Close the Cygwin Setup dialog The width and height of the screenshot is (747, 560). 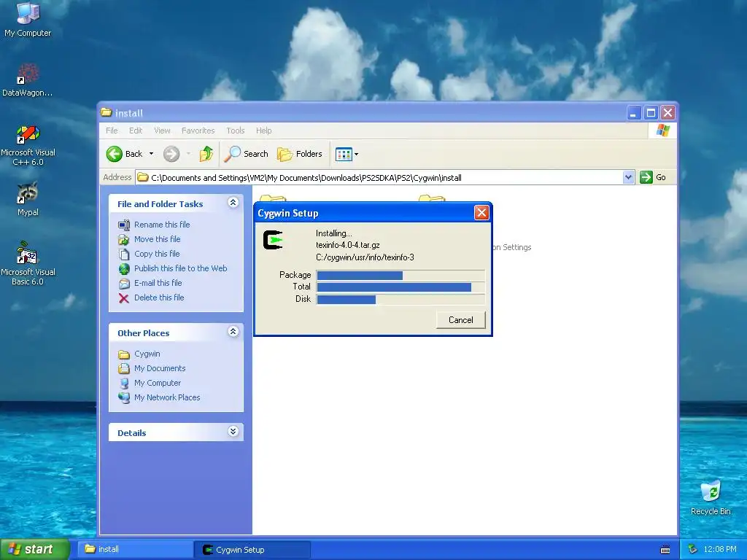coord(481,213)
